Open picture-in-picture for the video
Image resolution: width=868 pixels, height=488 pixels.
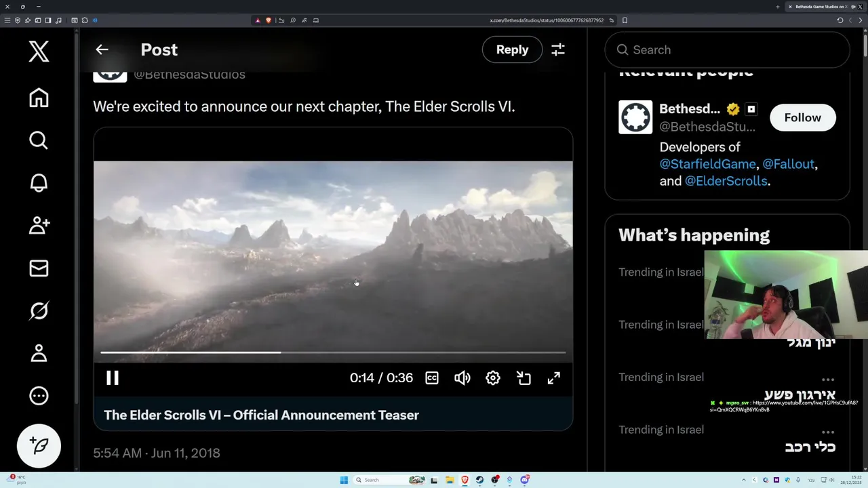tap(524, 378)
